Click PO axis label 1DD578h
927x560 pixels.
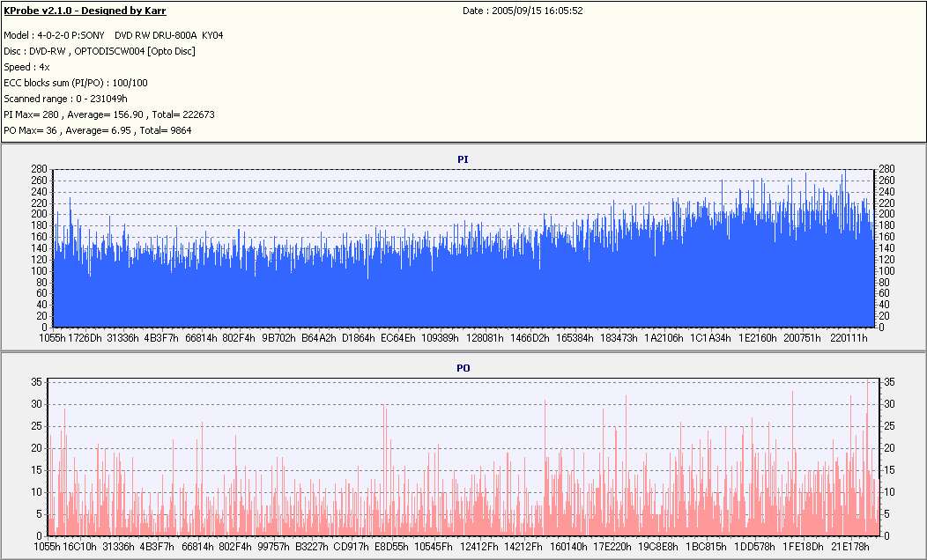point(754,547)
